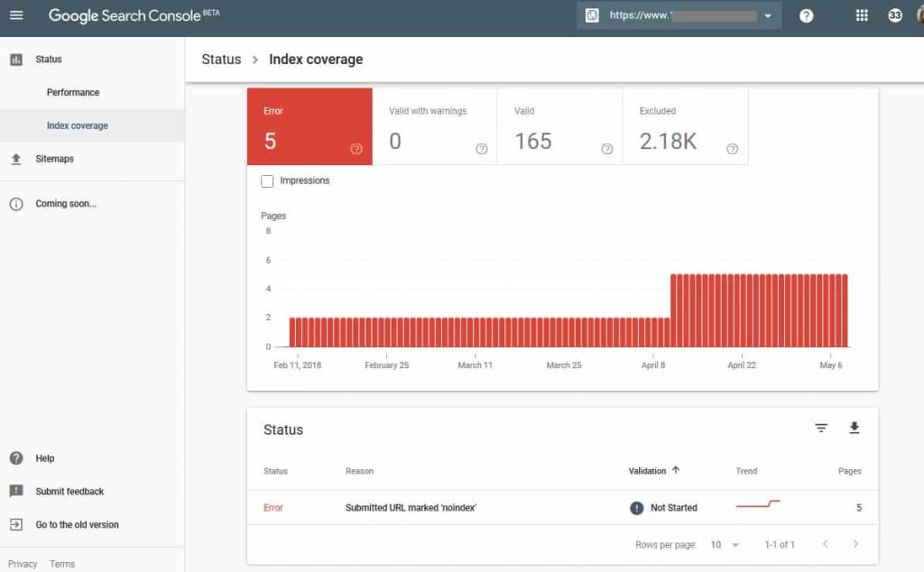Sort the table by Validation column

coord(654,470)
